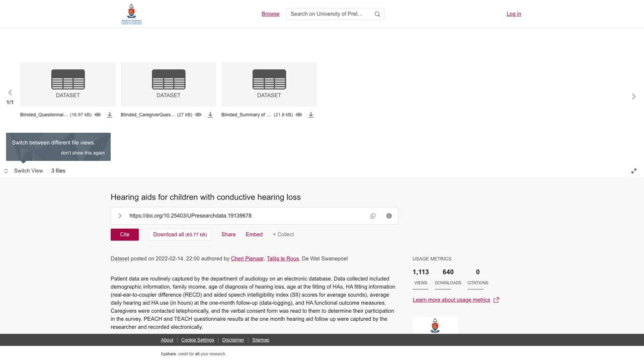Open the Browse link
The height and width of the screenshot is (362, 644).
click(x=271, y=14)
